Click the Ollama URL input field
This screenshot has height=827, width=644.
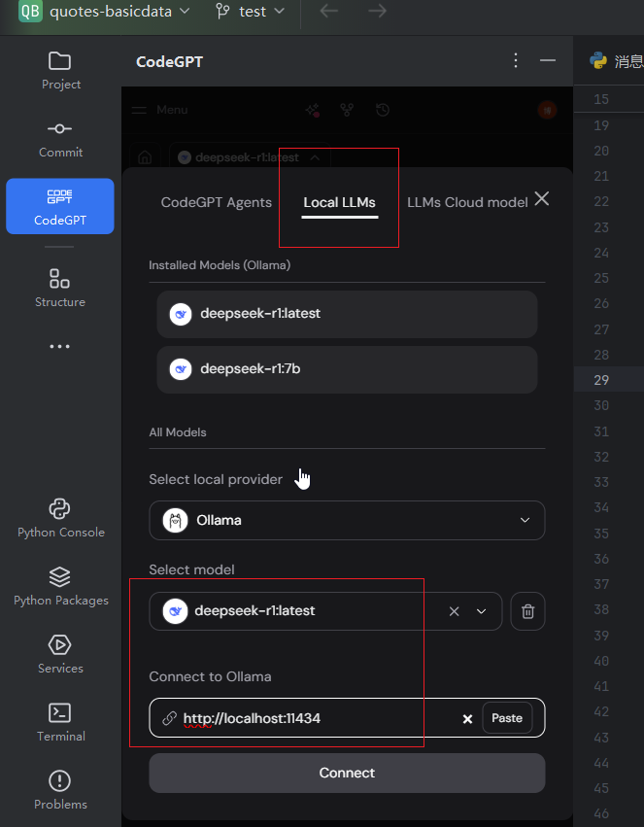pyautogui.click(x=311, y=718)
